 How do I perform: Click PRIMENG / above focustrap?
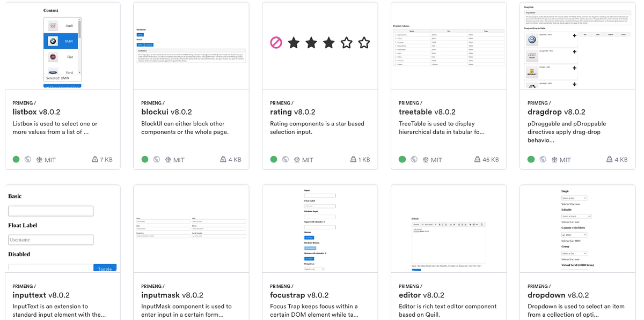[282, 286]
